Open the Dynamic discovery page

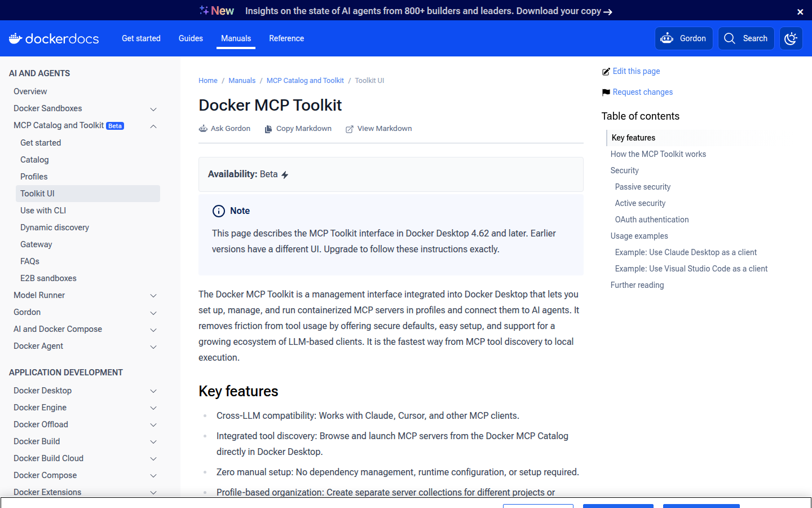(x=55, y=227)
